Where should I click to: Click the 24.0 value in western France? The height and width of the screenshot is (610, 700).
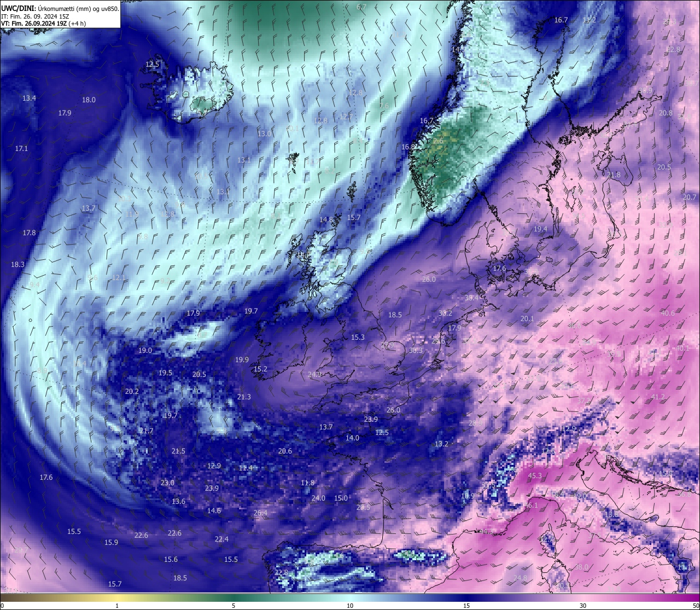pos(318,498)
